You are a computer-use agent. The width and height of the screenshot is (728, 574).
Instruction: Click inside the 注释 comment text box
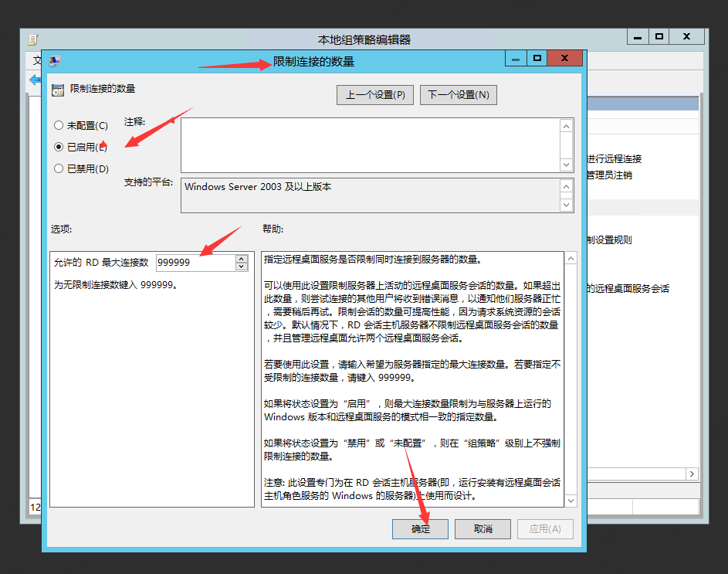coord(371,145)
